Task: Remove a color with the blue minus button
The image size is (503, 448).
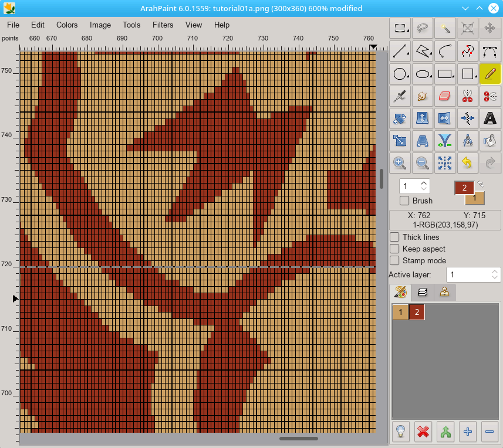Action: [490, 432]
